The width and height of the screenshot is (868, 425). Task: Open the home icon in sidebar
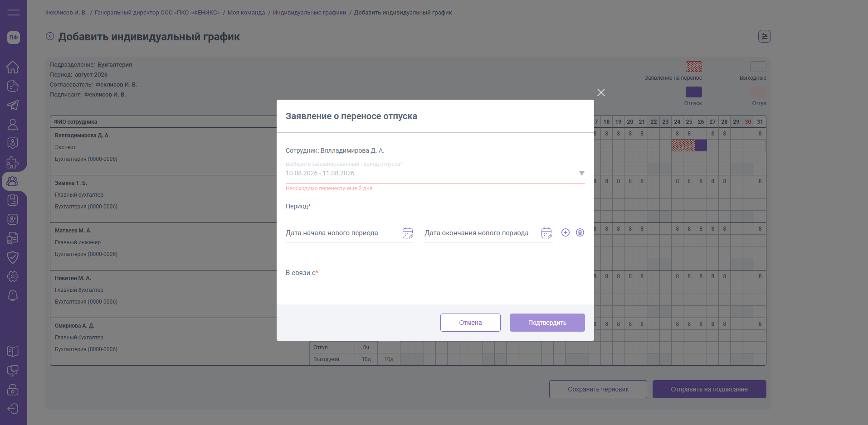[x=13, y=67]
